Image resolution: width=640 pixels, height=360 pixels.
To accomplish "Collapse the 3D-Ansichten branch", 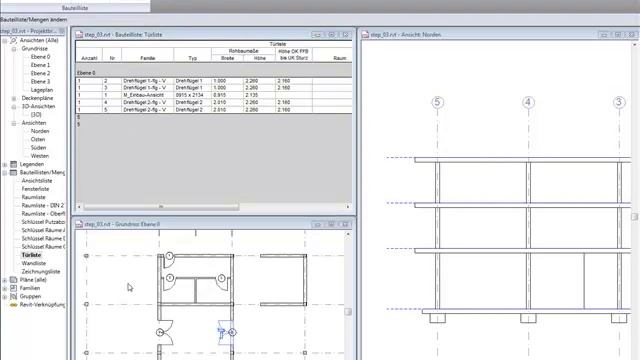I will [13, 107].
